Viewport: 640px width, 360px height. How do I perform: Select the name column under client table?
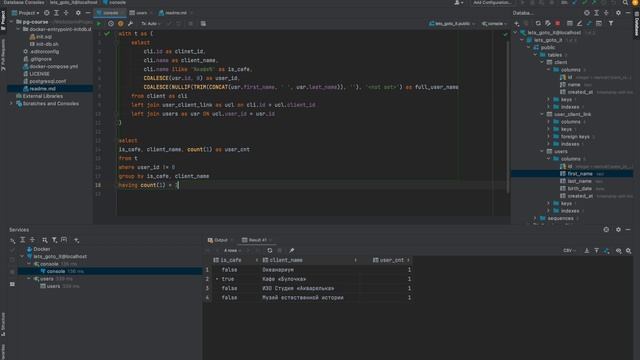point(574,84)
